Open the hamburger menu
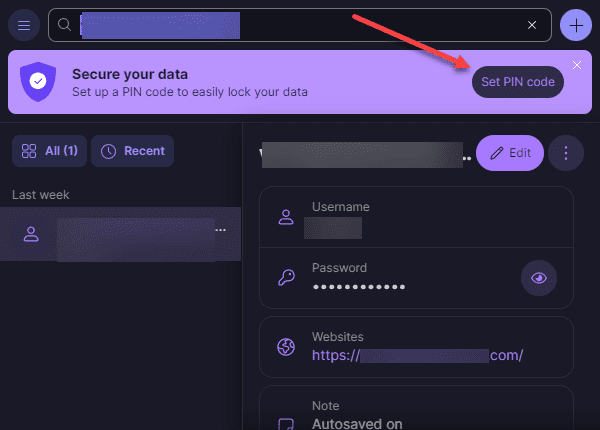The image size is (600, 430). [24, 24]
